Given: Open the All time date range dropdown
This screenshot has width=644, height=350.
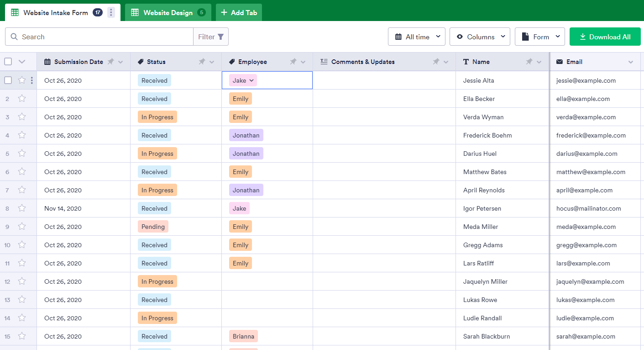Looking at the screenshot, I should 417,37.
